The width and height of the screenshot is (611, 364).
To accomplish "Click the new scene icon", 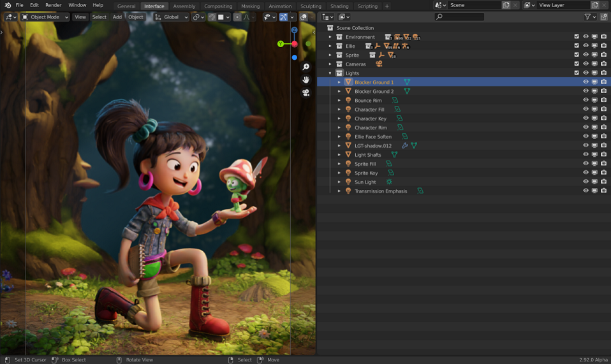I will coord(506,6).
